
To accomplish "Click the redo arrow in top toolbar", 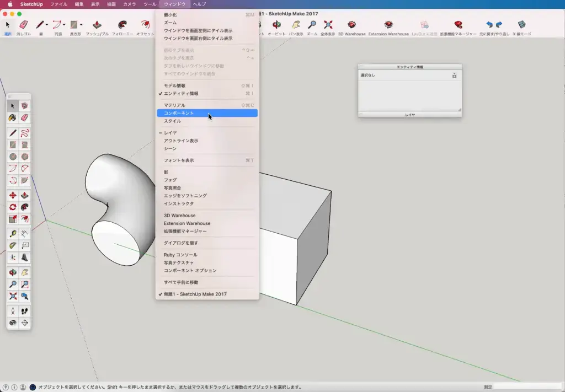I will [499, 25].
